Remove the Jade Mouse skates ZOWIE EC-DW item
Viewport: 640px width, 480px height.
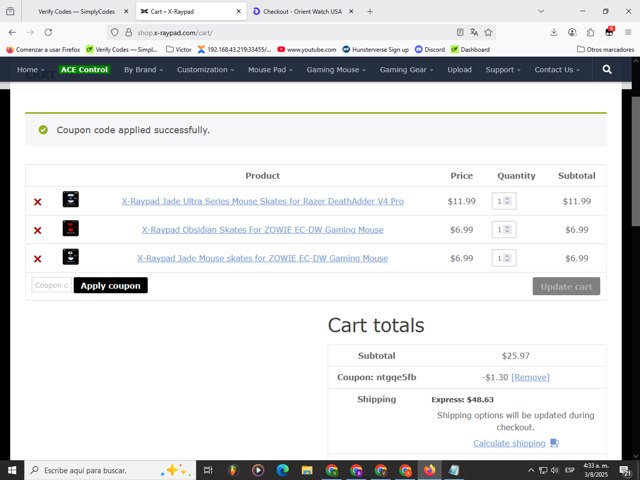pos(38,259)
